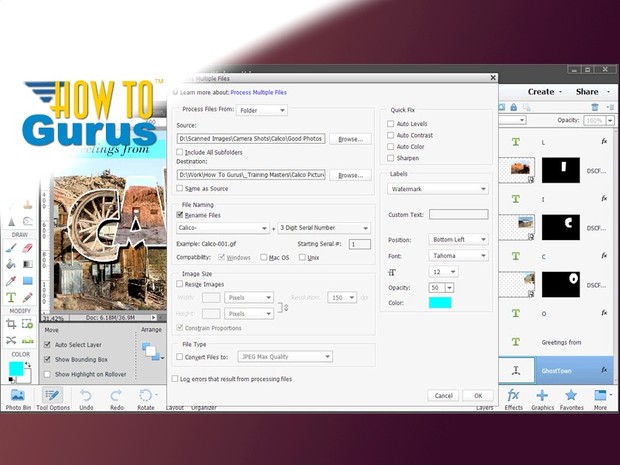Enable Convert Files to checkbox
Screen dimensions: 620x465
pyautogui.click(x=180, y=357)
